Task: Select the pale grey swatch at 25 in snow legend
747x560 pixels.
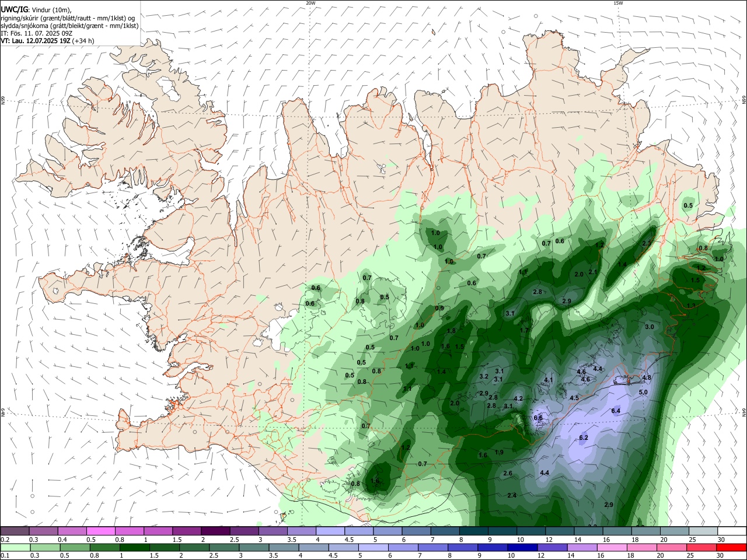Action: pyautogui.click(x=703, y=531)
